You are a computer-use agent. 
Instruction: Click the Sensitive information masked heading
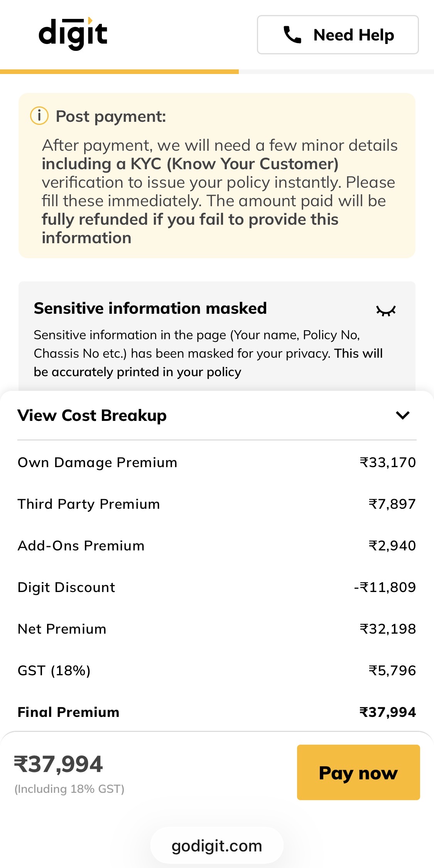[150, 308]
